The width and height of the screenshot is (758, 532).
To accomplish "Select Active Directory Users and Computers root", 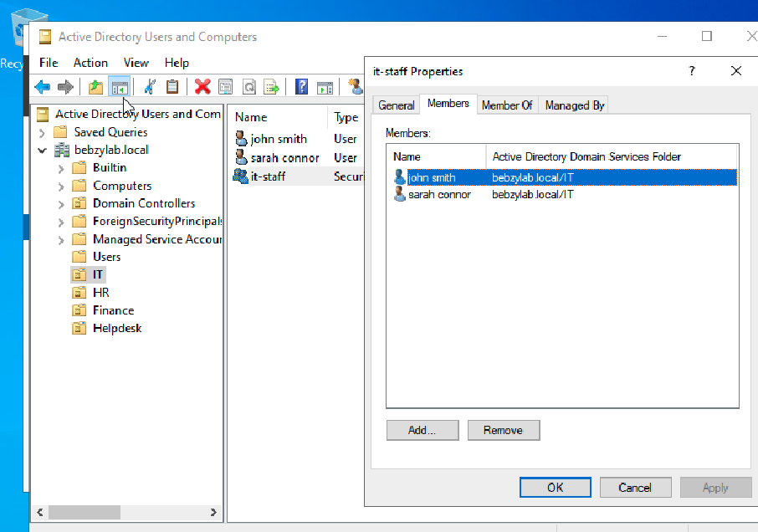I will (x=138, y=114).
